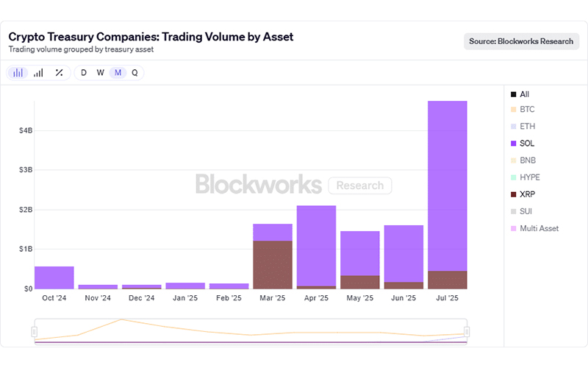The height and width of the screenshot is (368, 588).
Task: Click the Jan '25 bar
Action: [185, 286]
